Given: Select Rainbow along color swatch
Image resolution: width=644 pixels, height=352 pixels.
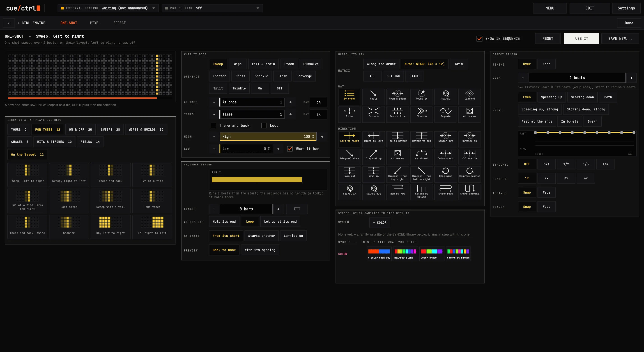Looking at the screenshot, I should tap(405, 254).
